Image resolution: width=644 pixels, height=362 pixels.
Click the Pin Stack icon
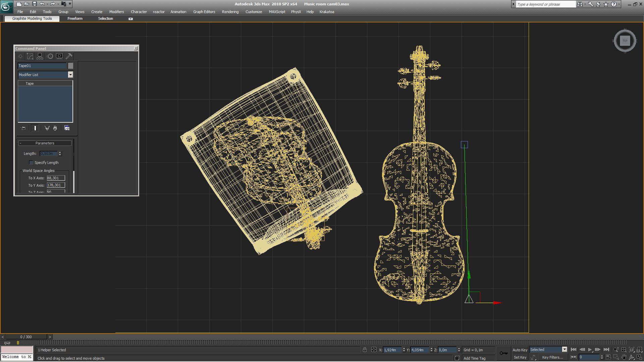pyautogui.click(x=23, y=128)
